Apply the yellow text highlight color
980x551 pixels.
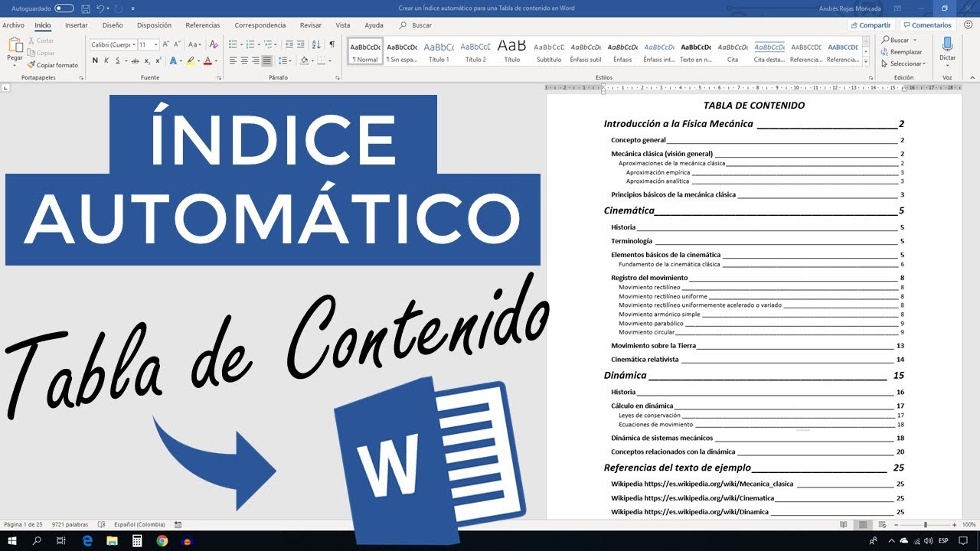point(191,60)
